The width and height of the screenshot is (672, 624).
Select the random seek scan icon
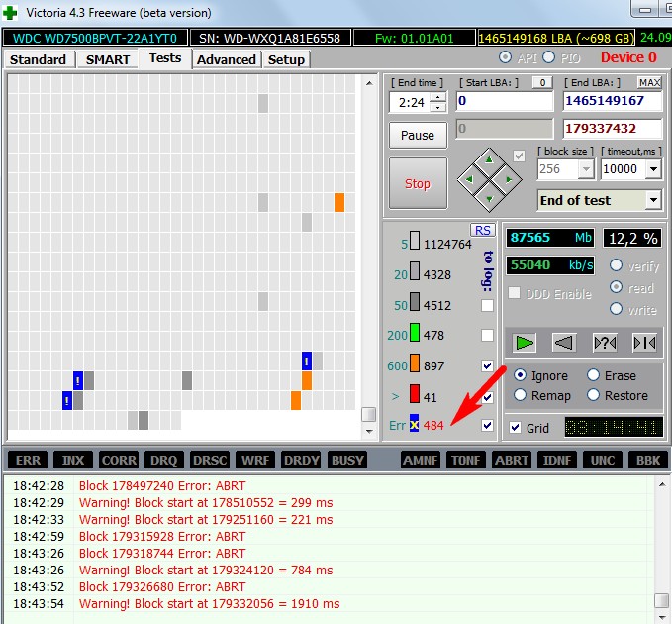(x=605, y=342)
